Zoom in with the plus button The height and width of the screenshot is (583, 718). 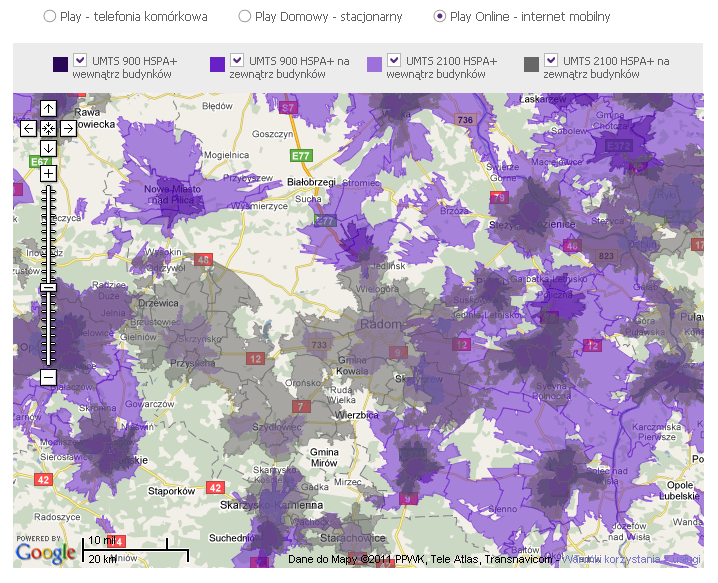[48, 173]
